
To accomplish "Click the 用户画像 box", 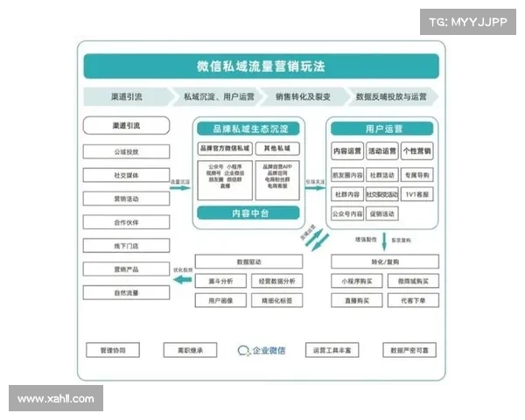I will point(220,300).
